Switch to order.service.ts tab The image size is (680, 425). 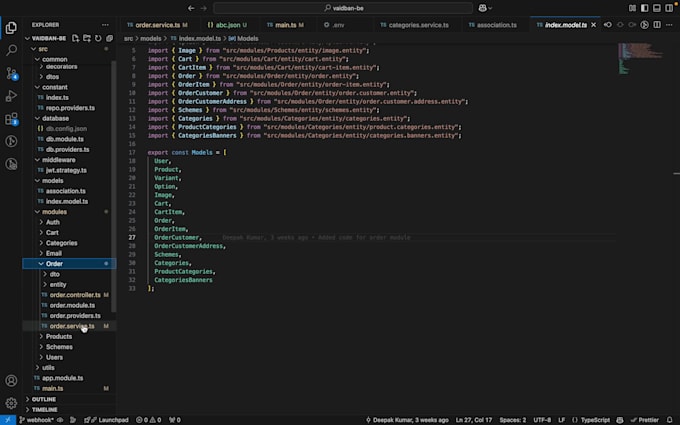point(157,25)
